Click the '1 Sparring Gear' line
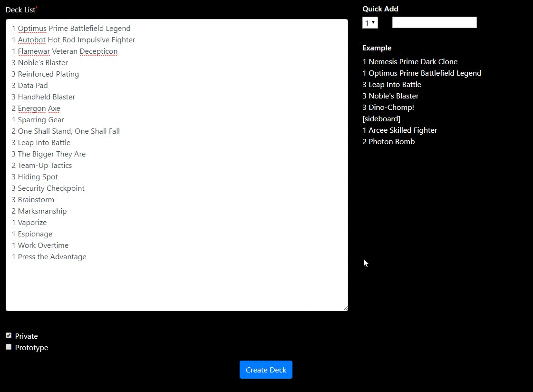This screenshot has height=392, width=533. 38,120
